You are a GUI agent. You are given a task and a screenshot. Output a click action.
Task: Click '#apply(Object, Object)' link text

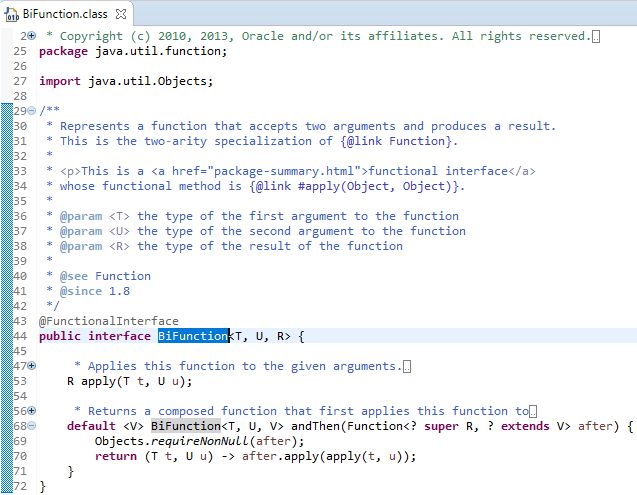[375, 186]
